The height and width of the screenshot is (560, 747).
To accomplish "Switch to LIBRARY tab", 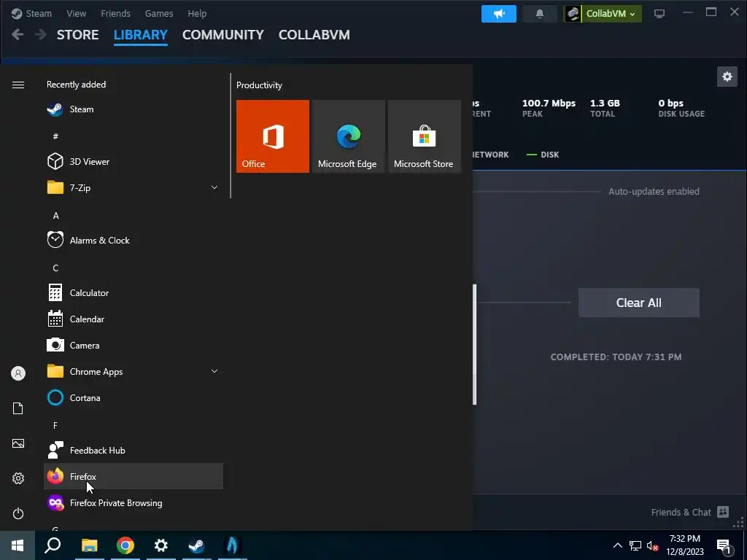I will [x=141, y=35].
